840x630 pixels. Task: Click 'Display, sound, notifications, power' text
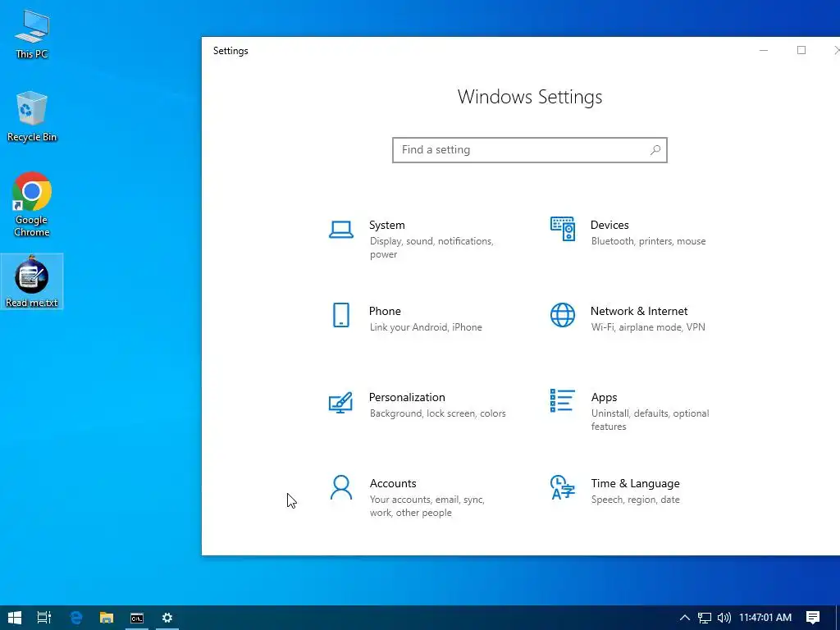point(431,248)
